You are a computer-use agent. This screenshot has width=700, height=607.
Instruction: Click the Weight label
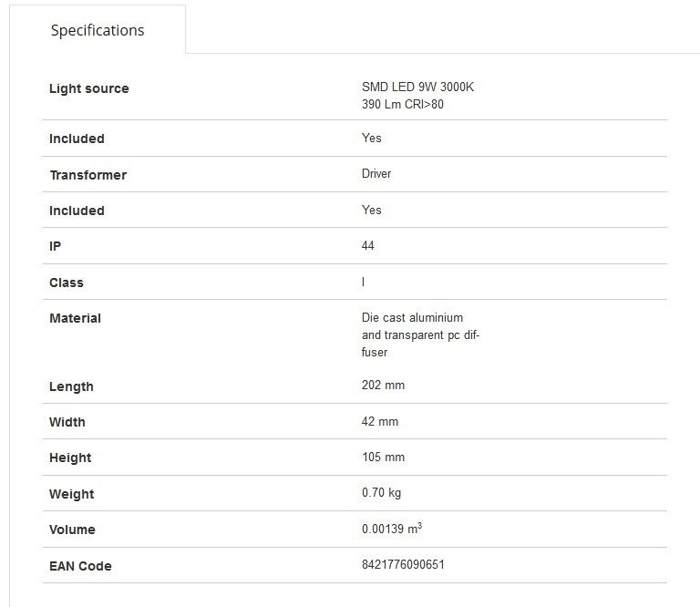[71, 494]
